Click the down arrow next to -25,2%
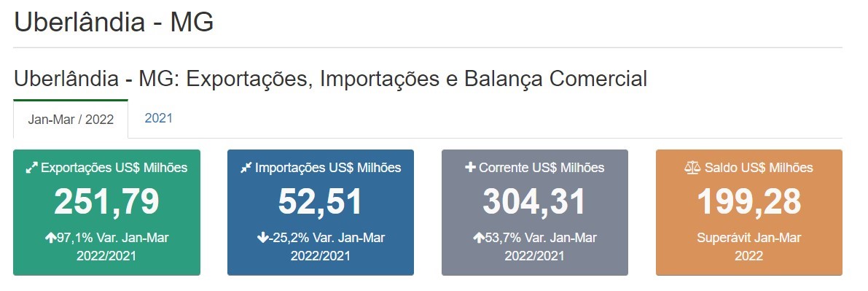 (x=262, y=238)
